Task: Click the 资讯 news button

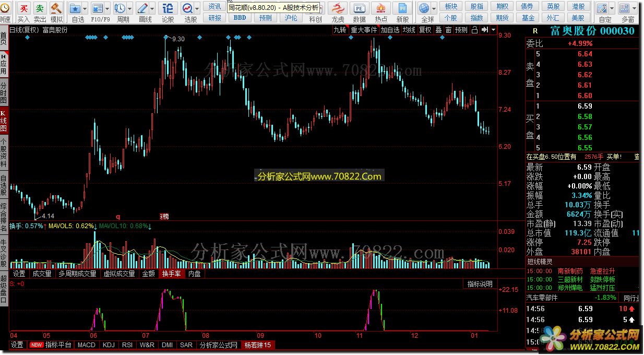Action: (x=214, y=6)
